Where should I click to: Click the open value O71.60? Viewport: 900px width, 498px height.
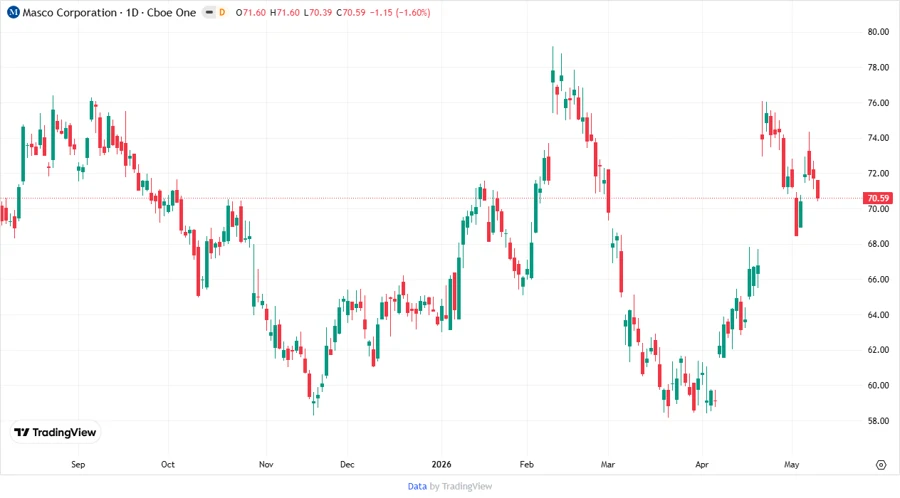(x=251, y=12)
